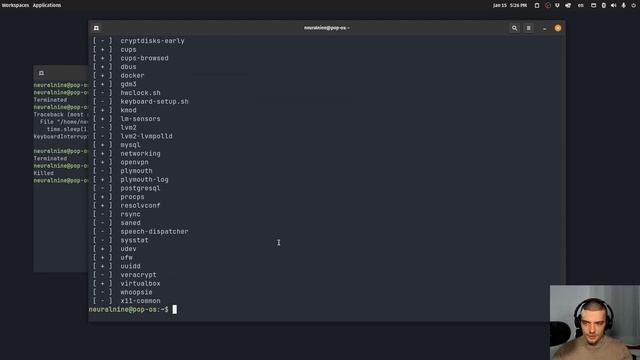Click the red circular tray icon
Screen dimensions: 640x360
click(x=548, y=5)
